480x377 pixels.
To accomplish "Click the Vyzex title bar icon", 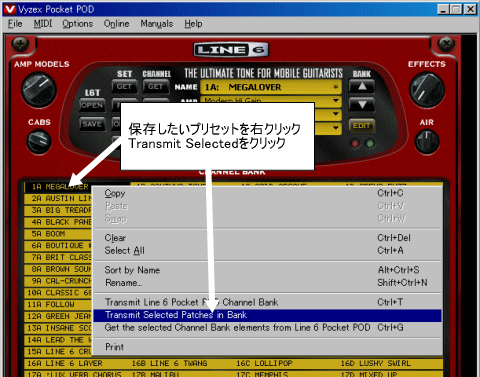I will [x=9, y=9].
